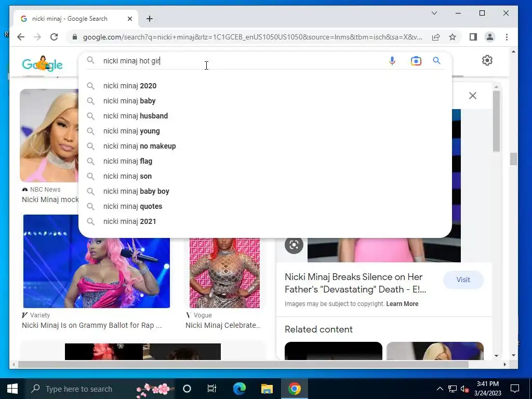Open search by image camera icon
The height and width of the screenshot is (399, 532).
[x=416, y=61]
